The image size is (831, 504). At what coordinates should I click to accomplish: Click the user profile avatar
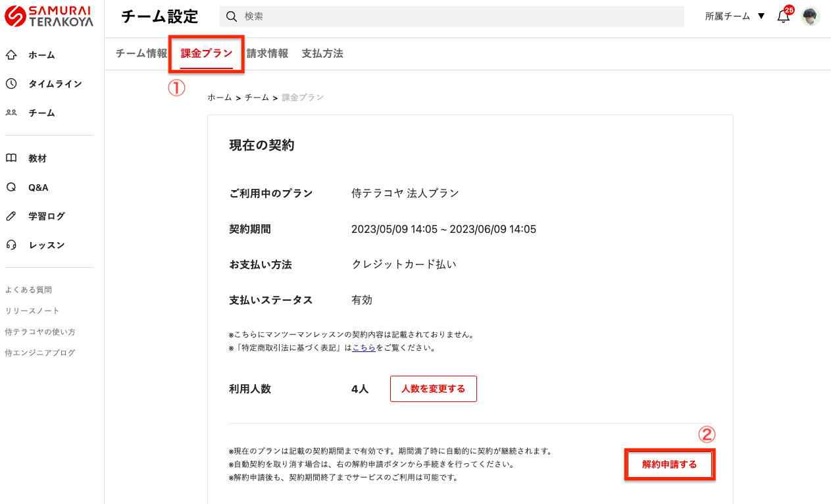coord(810,16)
